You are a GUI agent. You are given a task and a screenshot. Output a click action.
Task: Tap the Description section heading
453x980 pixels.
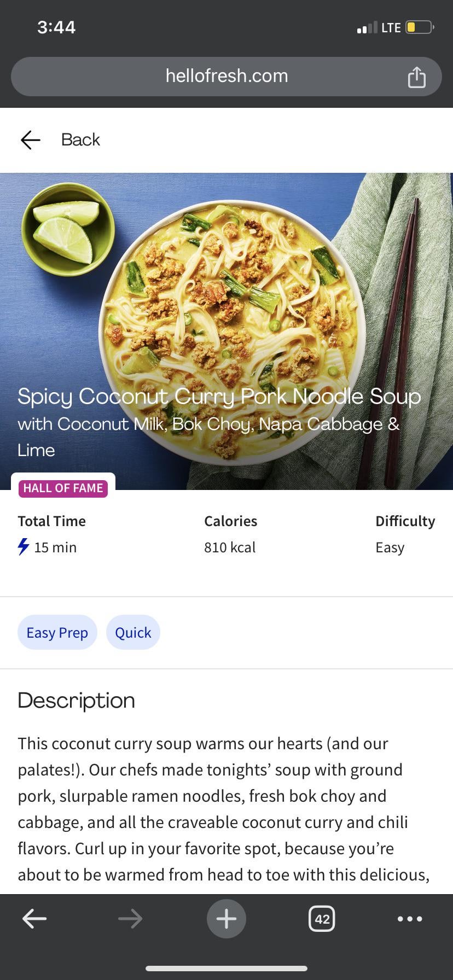(x=77, y=701)
